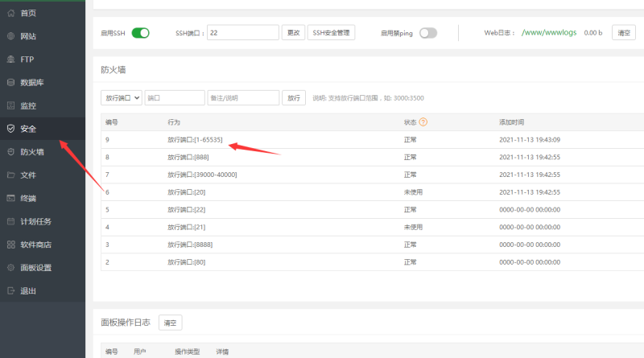Click the SSH安全管理 button

tap(331, 33)
